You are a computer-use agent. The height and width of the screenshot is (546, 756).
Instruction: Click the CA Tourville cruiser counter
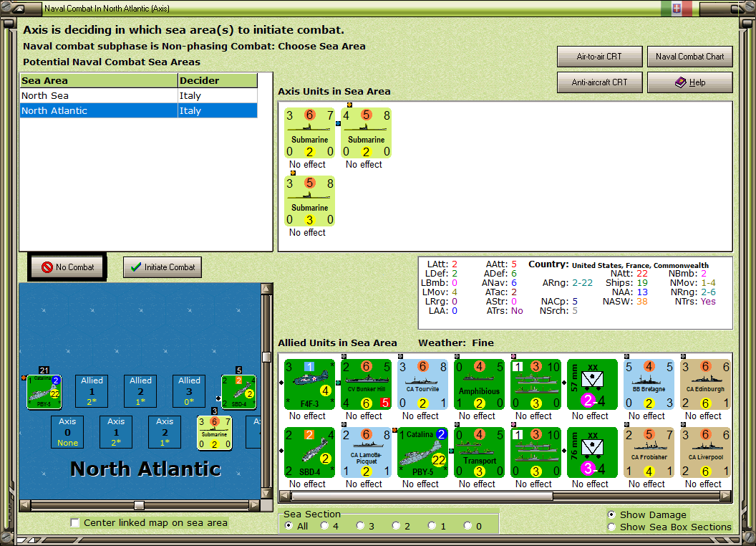pos(423,384)
